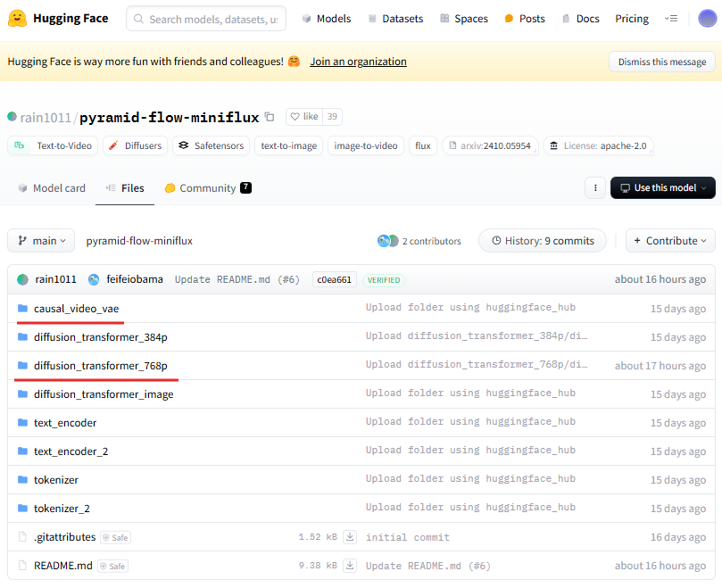Open 'Update README.md (#6)' in README row
The image size is (722, 588).
pos(428,566)
